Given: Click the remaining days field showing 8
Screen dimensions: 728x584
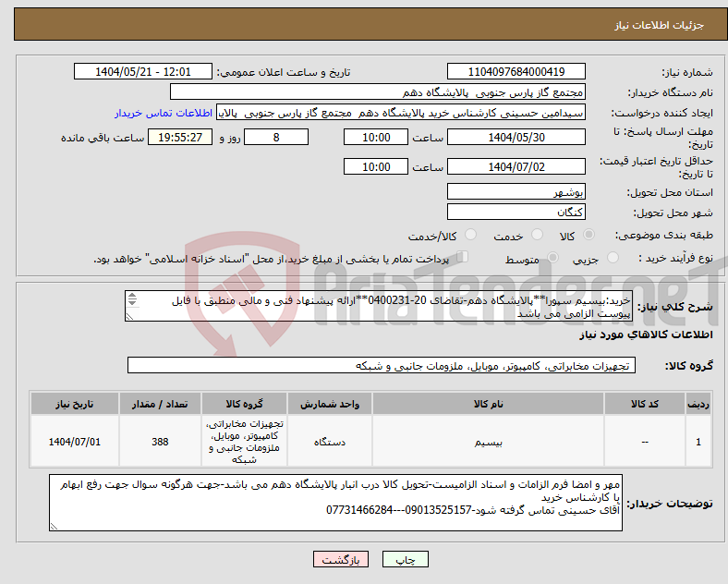Looking at the screenshot, I should tap(276, 138).
